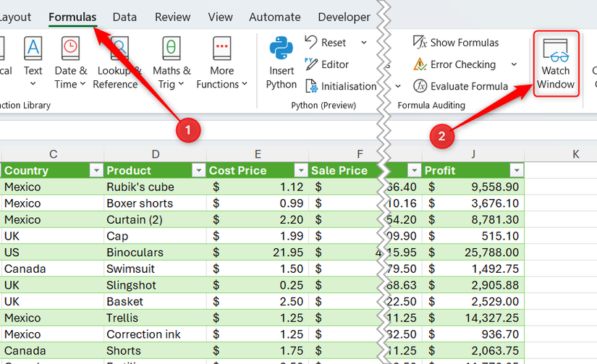This screenshot has width=597, height=364.
Task: Open More Functions menu
Action: tap(222, 63)
